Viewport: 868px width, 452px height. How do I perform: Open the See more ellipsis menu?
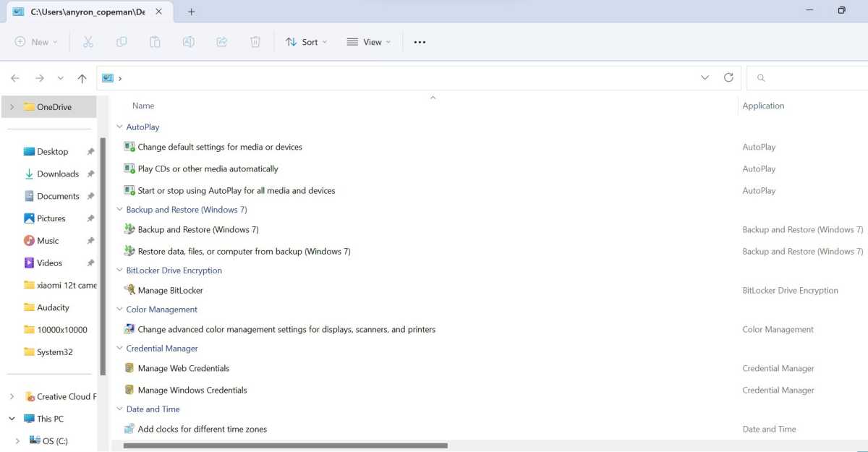[x=420, y=42]
